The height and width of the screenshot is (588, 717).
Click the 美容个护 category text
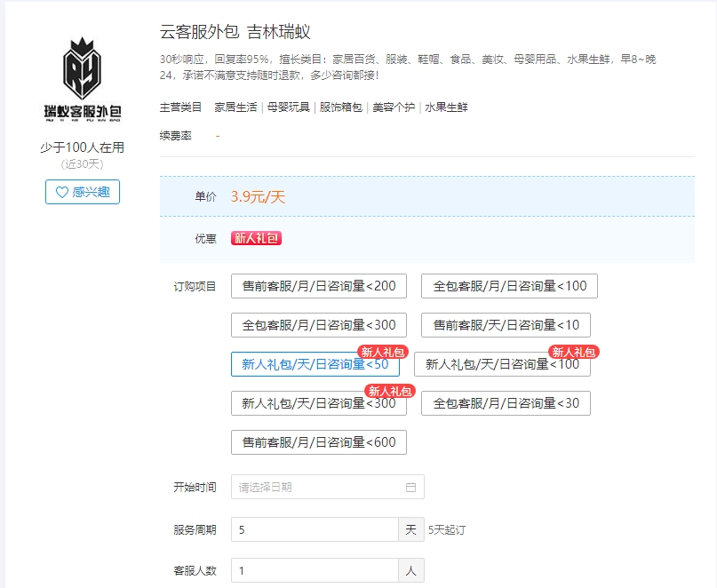pyautogui.click(x=394, y=107)
